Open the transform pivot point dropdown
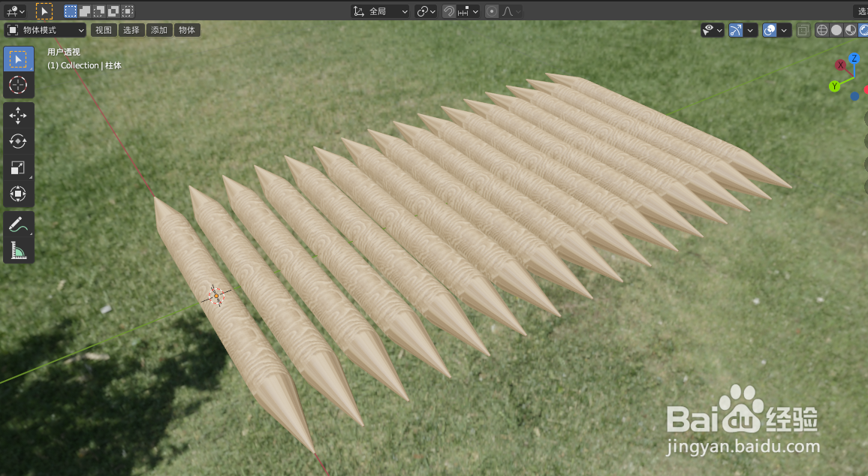This screenshot has height=476, width=868. click(426, 11)
